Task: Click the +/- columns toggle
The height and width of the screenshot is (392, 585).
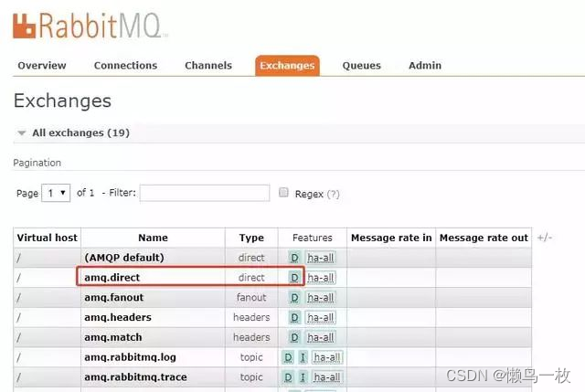Action: pos(545,238)
